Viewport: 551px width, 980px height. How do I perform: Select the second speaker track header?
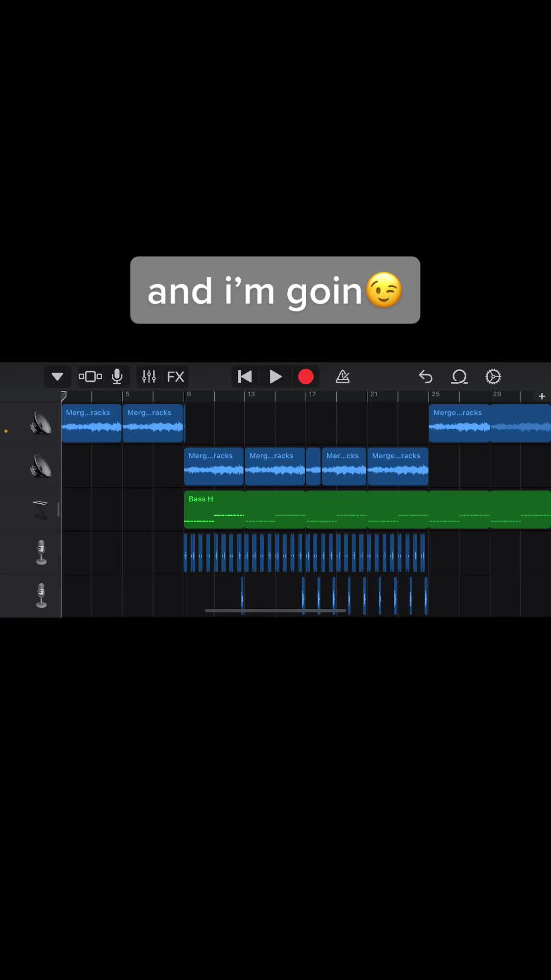coord(41,467)
